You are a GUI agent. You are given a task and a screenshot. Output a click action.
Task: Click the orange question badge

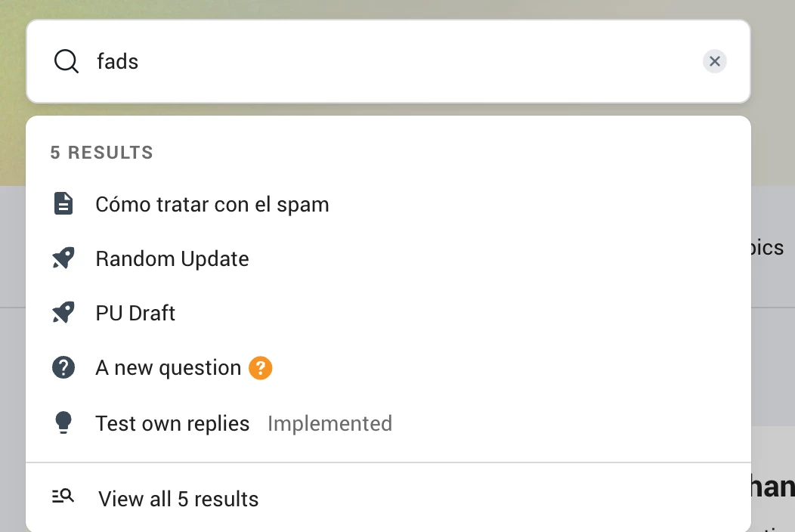260,368
